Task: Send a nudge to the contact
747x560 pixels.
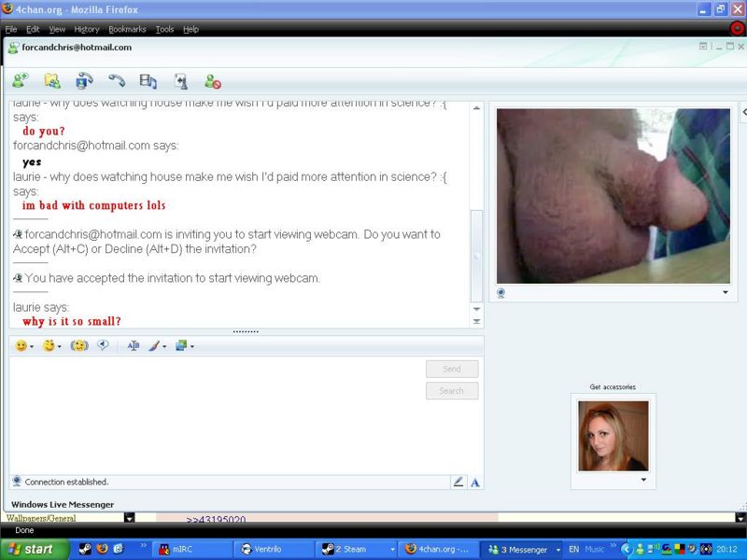Action: click(x=79, y=346)
